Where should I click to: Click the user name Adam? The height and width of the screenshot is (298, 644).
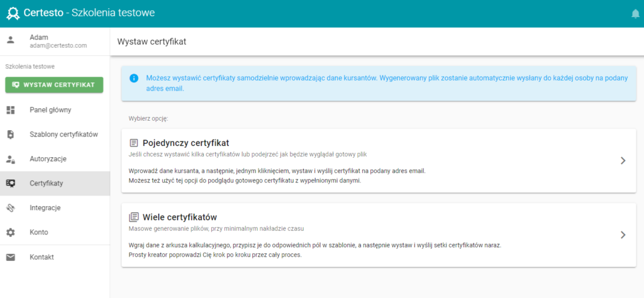coord(38,37)
